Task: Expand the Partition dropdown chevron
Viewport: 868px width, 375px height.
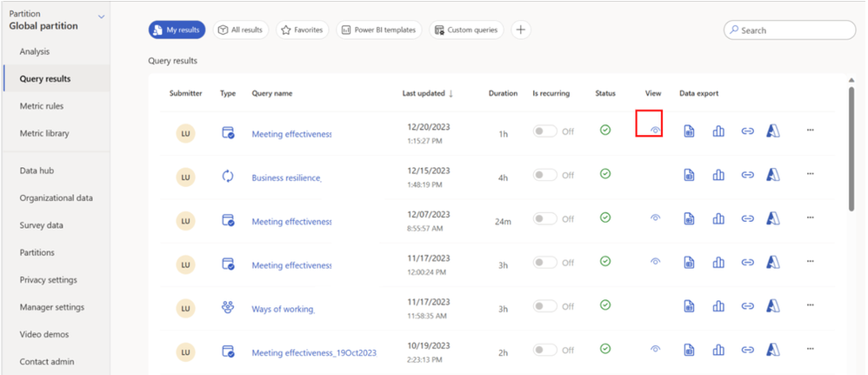Action: pos(102,16)
